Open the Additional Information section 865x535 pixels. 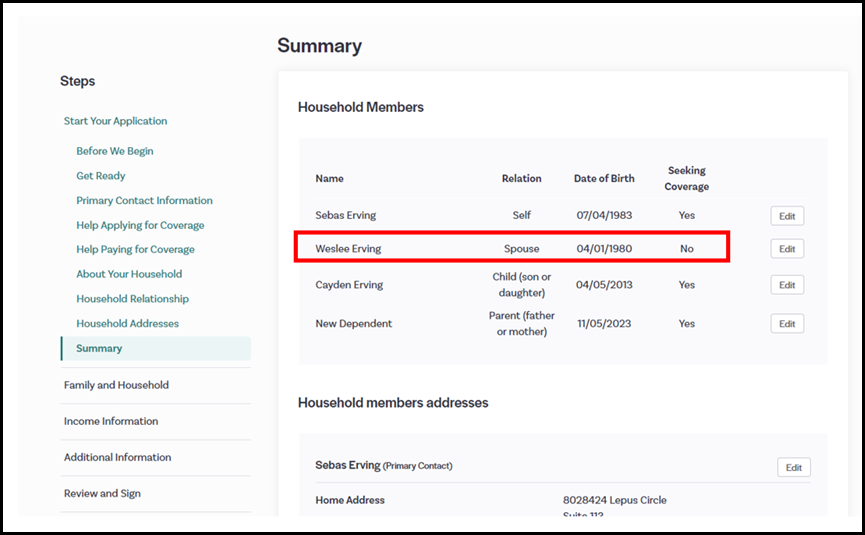coord(117,457)
